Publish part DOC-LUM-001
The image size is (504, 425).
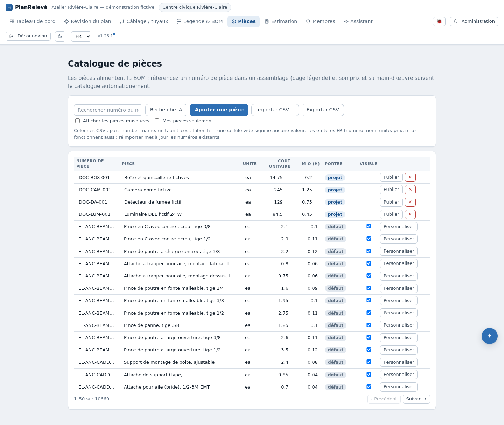coord(391,214)
